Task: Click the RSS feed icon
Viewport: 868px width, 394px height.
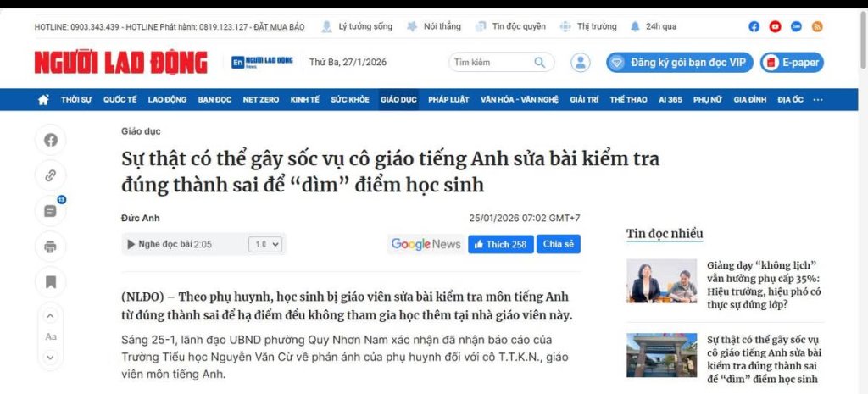Action: click(x=817, y=26)
